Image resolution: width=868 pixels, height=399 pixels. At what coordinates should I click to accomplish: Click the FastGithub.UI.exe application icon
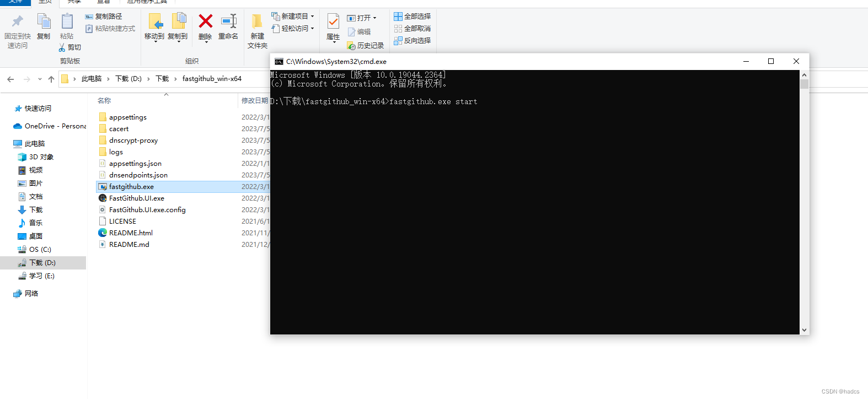click(x=103, y=198)
